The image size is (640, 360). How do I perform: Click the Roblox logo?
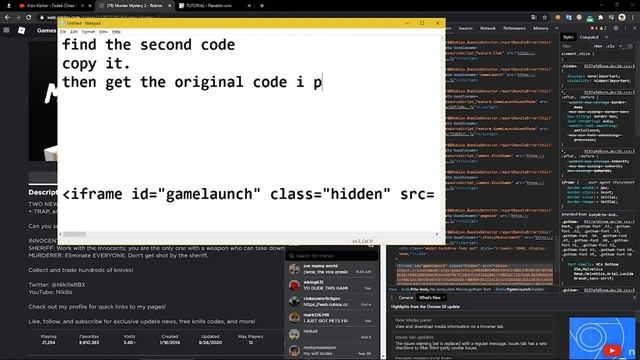click(22, 30)
